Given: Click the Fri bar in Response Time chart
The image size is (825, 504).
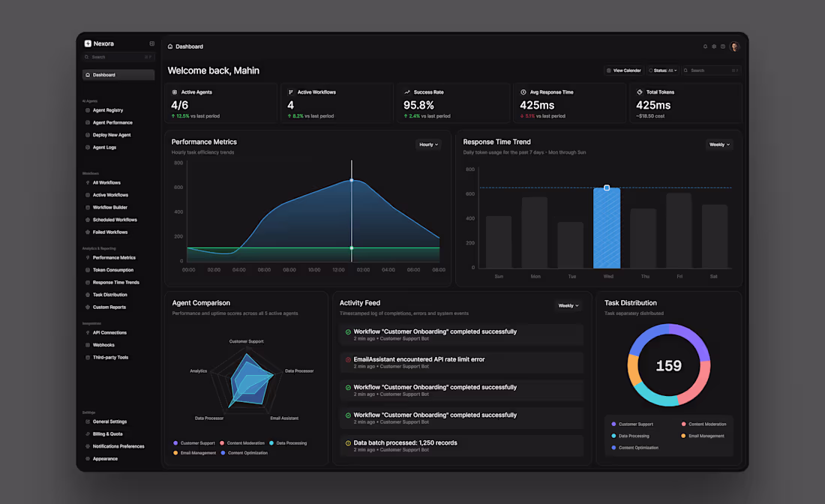Looking at the screenshot, I should pos(679,231).
